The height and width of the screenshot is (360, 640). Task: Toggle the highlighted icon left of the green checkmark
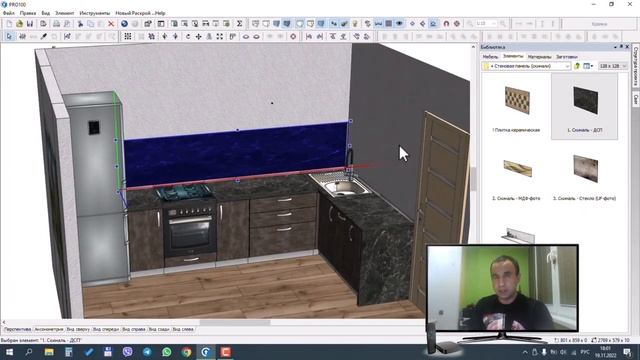coord(334,24)
